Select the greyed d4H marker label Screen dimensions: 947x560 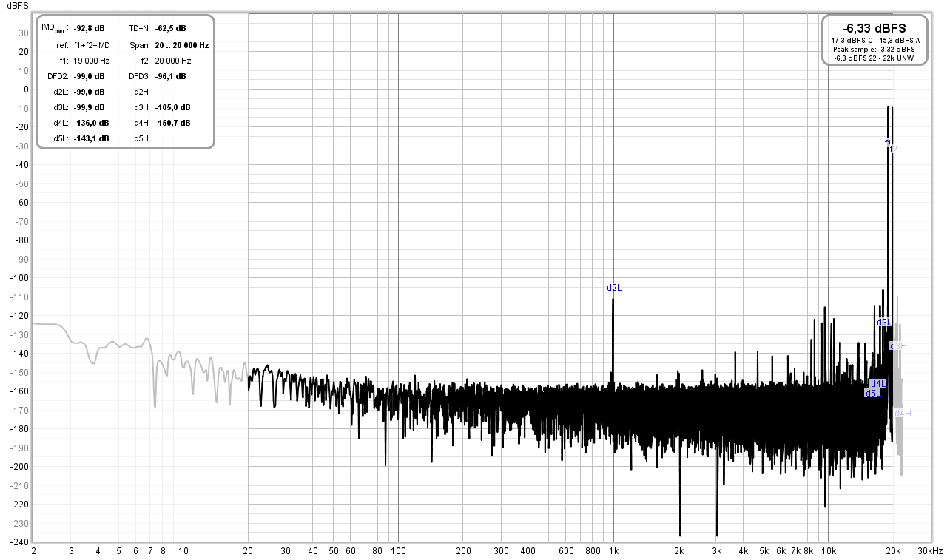click(903, 413)
